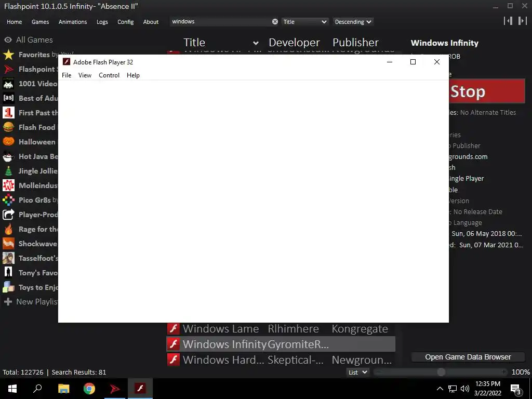Click Open Game Data Browser button
Screen dimensions: 532x399
point(468,357)
